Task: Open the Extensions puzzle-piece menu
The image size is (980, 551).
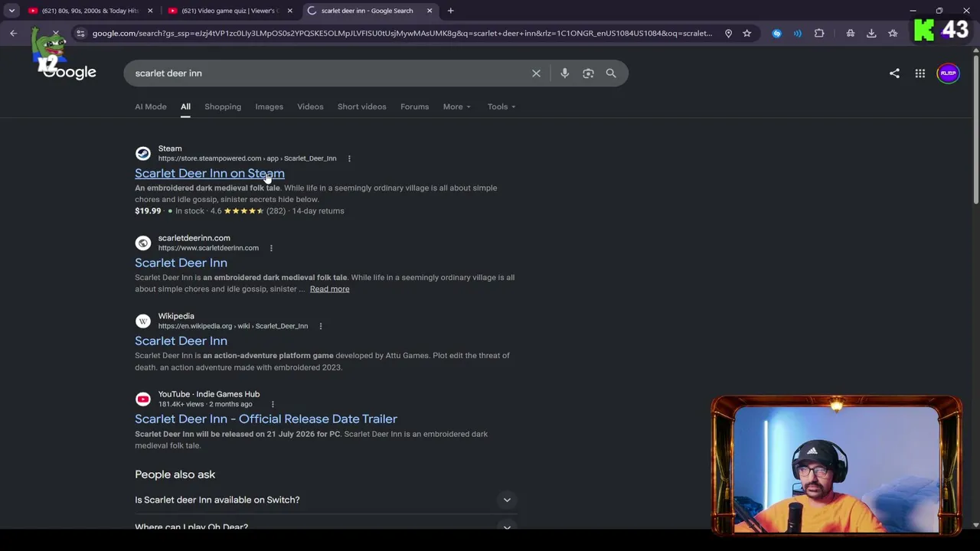Action: (x=819, y=33)
